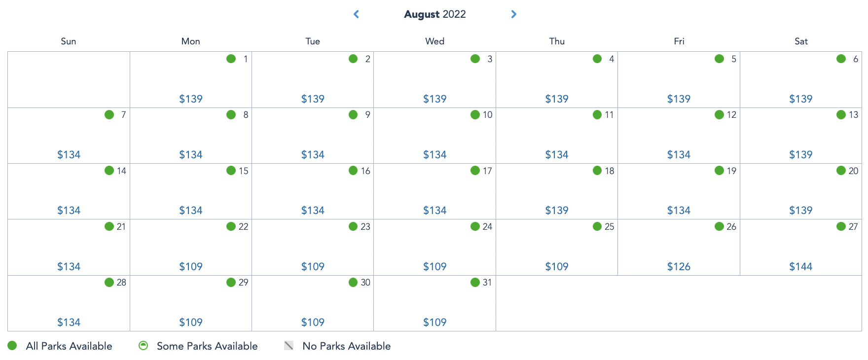This screenshot has width=868, height=360.
Task: Click green availability dot on August 13
Action: point(841,115)
